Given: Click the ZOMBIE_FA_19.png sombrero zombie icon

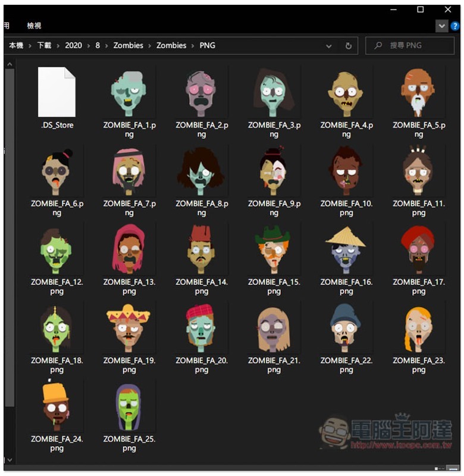Looking at the screenshot, I should click(128, 327).
